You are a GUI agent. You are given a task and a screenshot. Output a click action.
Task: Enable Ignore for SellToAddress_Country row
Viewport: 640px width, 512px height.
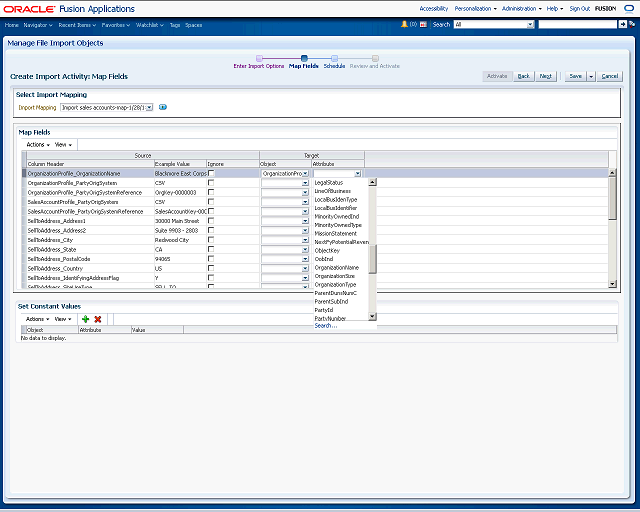211,268
